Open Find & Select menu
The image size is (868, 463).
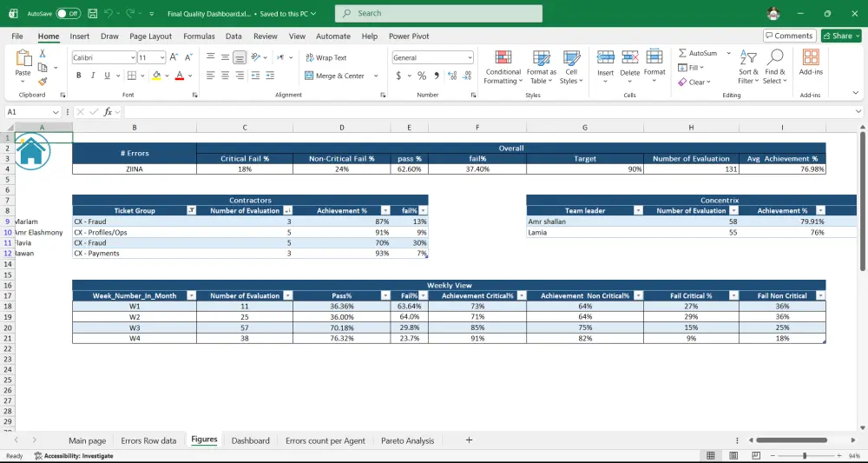point(775,68)
